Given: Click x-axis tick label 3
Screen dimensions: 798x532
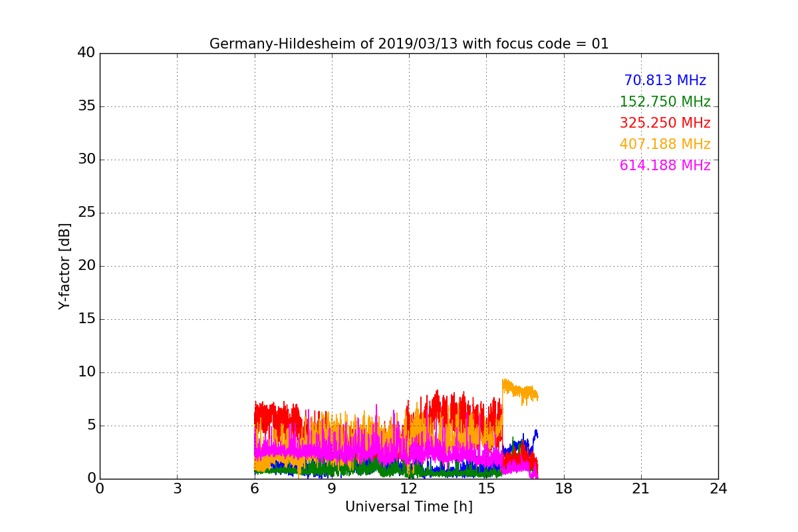Looking at the screenshot, I should [x=177, y=488].
